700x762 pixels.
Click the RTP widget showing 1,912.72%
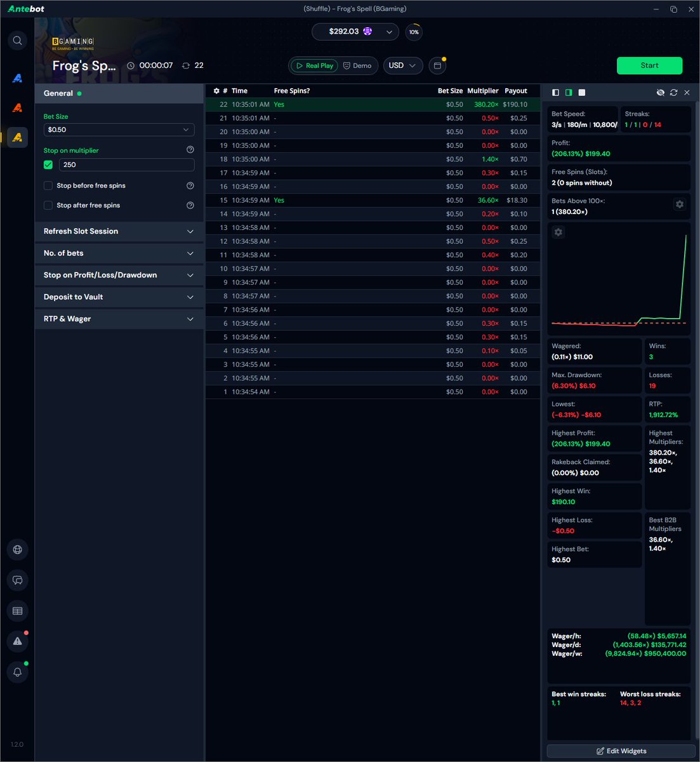tap(668, 410)
